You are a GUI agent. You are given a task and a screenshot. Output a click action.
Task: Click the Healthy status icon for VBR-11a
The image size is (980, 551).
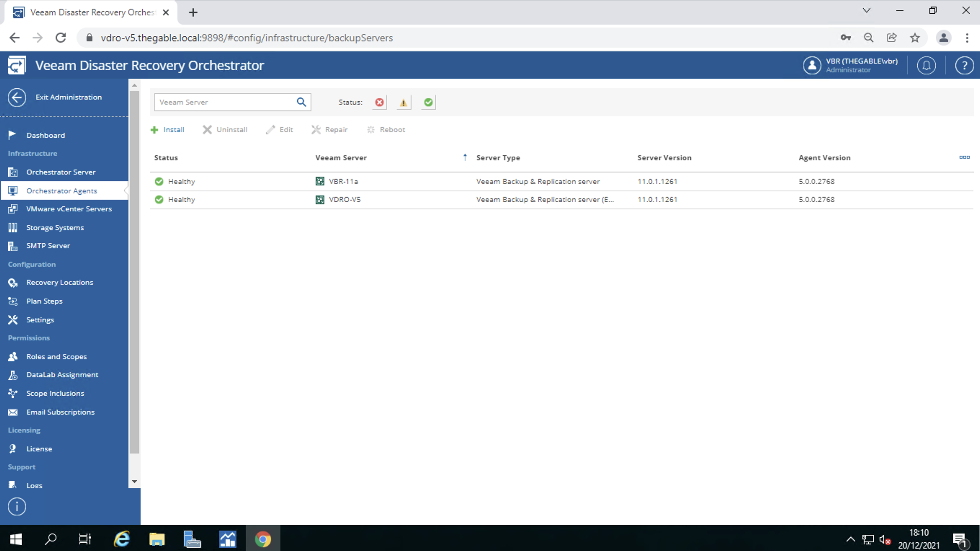click(159, 182)
